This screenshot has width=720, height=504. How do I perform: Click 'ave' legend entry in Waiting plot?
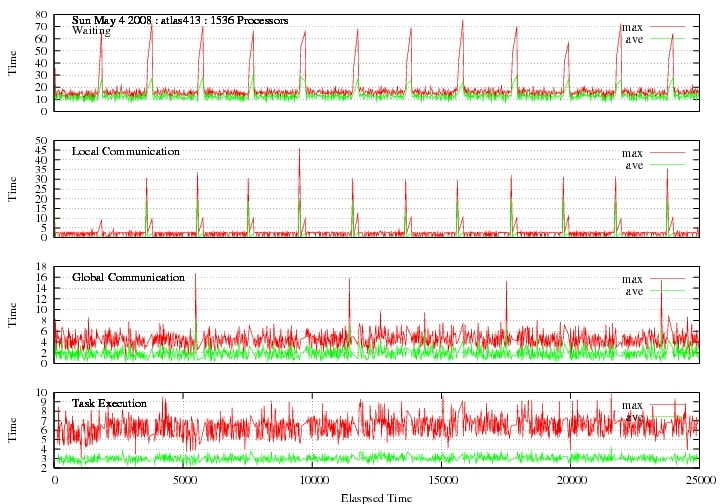634,39
